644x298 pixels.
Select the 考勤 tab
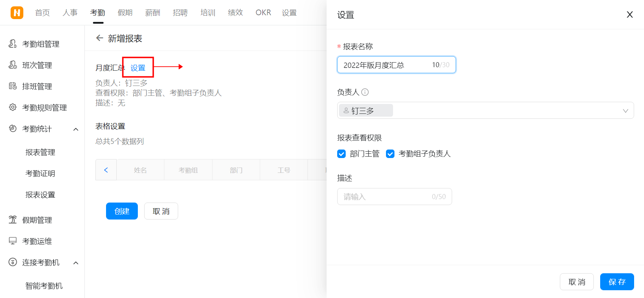[98, 13]
